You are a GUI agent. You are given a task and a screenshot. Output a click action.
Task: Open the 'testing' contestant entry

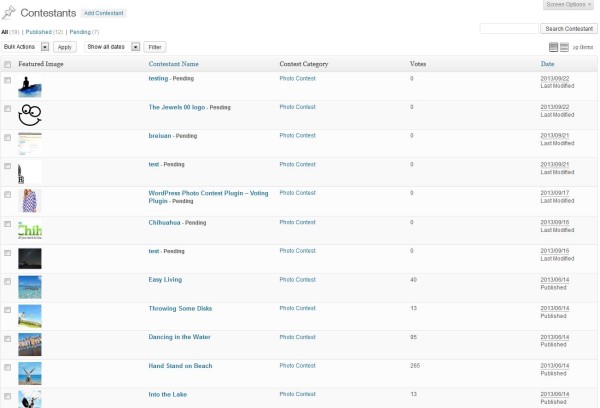(x=158, y=78)
